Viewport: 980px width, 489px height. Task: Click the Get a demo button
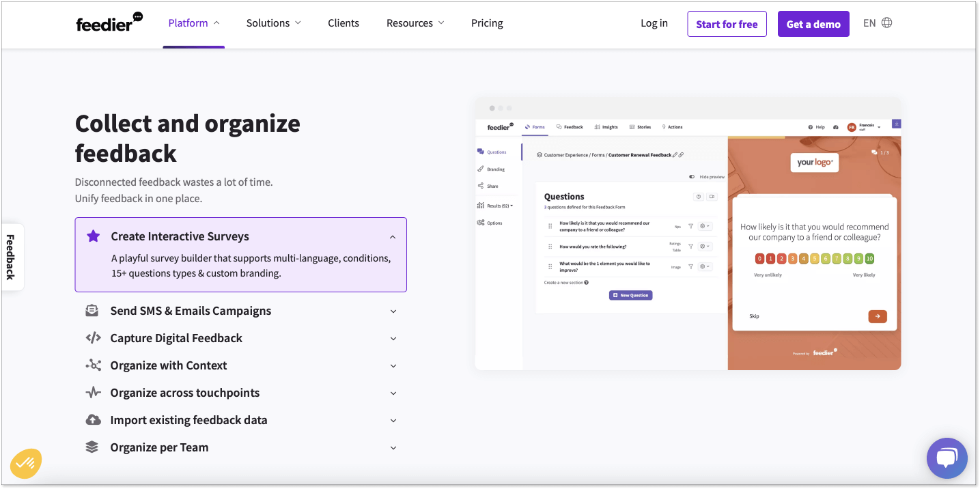click(813, 24)
